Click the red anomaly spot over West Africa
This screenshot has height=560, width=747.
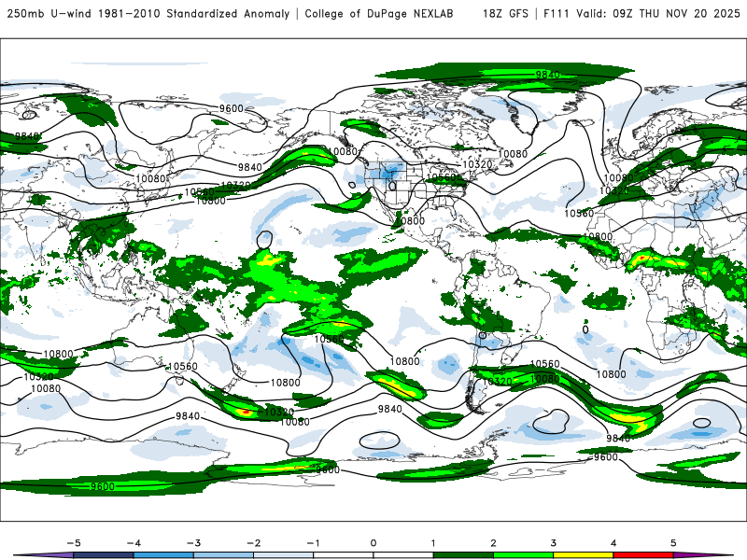click(641, 259)
